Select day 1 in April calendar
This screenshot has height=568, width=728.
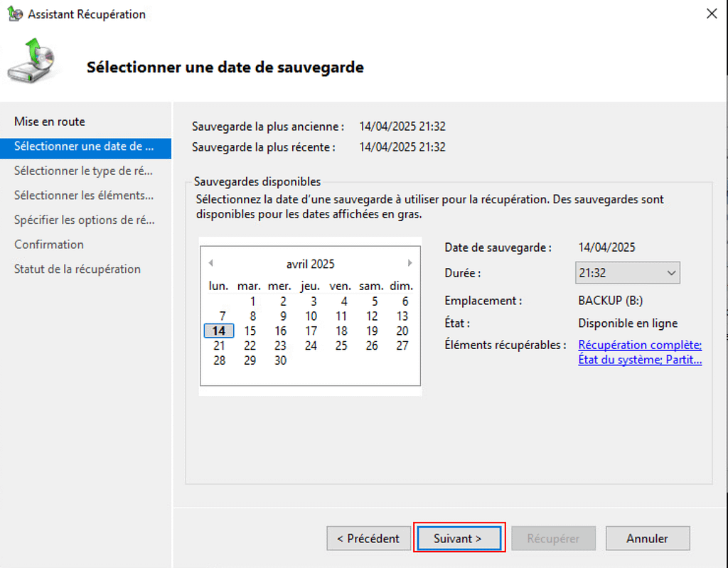point(252,301)
